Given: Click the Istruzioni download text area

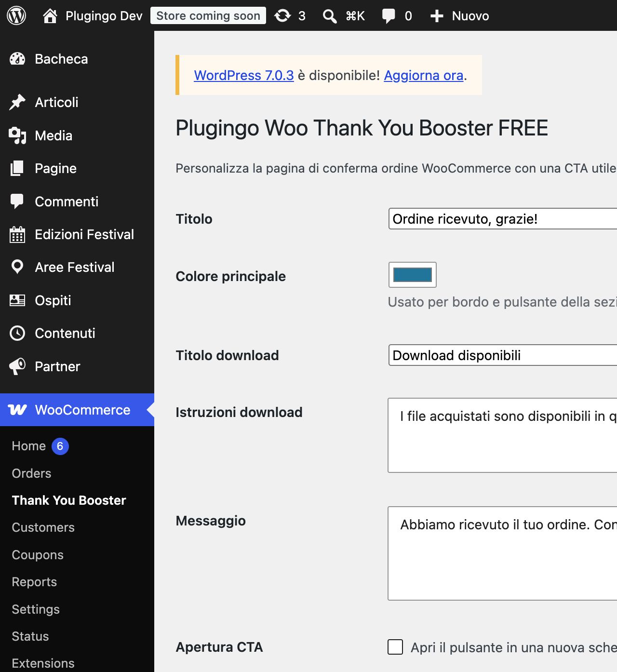Looking at the screenshot, I should pyautogui.click(x=503, y=435).
